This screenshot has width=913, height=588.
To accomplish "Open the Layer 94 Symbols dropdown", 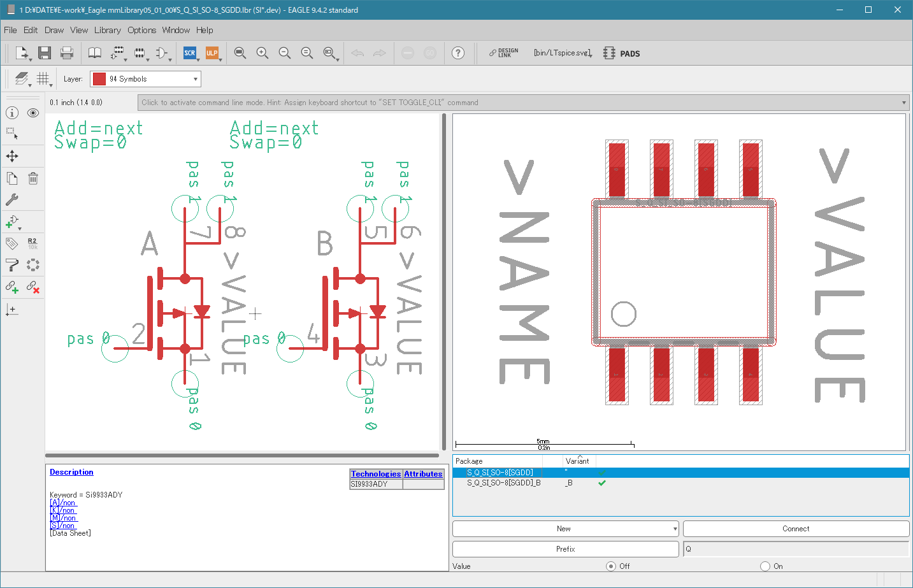I will (x=145, y=79).
